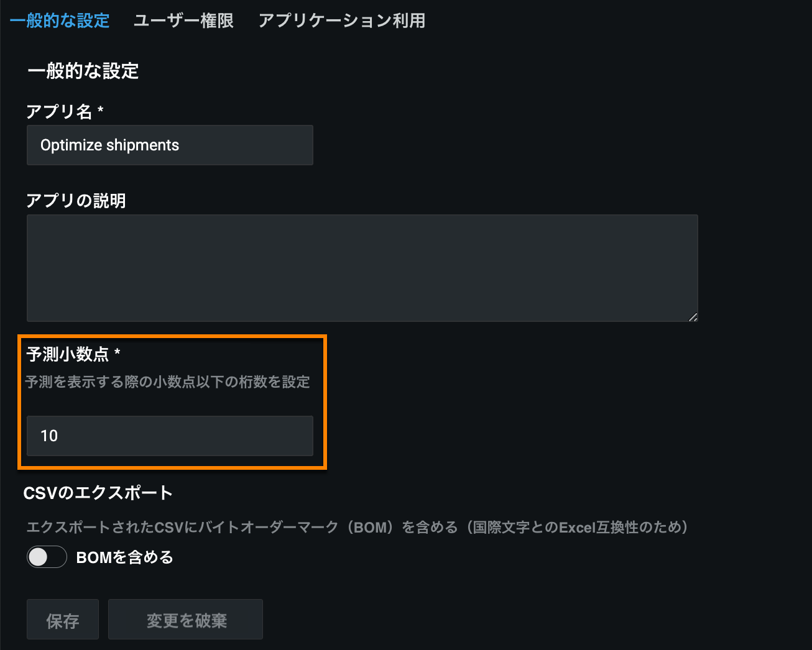The height and width of the screenshot is (650, 812).
Task: Select the 一般的な設定 tab at top
Action: click(60, 21)
